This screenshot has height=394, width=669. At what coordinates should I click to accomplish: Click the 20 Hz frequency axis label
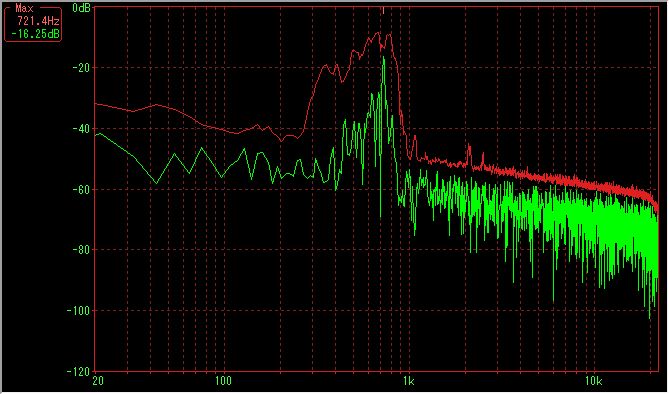tap(98, 381)
